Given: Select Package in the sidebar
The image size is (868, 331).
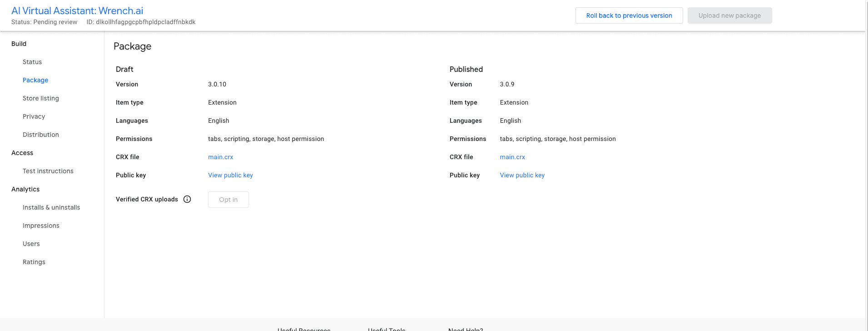Looking at the screenshot, I should [x=35, y=80].
